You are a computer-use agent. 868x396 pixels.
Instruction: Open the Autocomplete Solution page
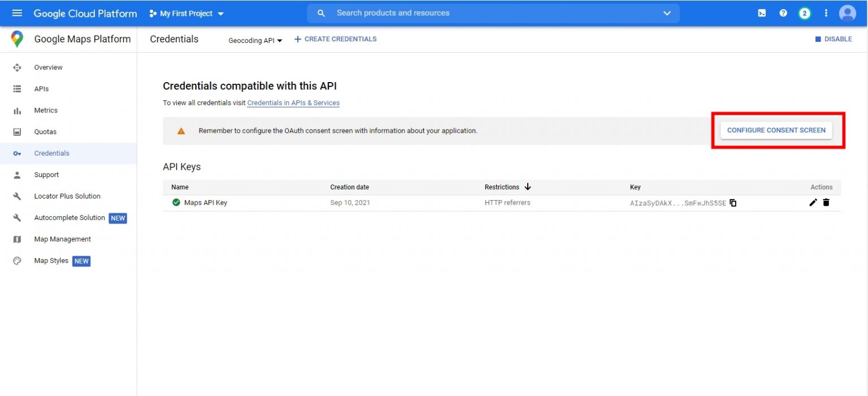point(69,217)
